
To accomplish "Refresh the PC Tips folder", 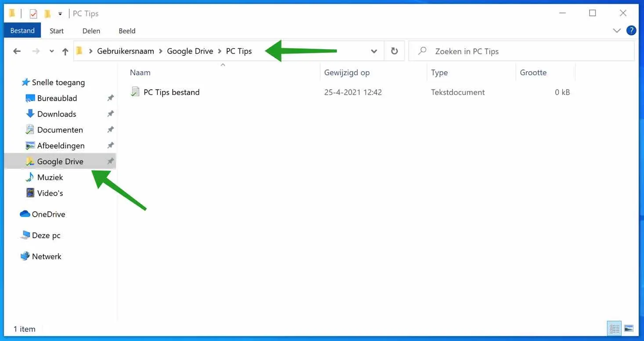I will coord(394,51).
